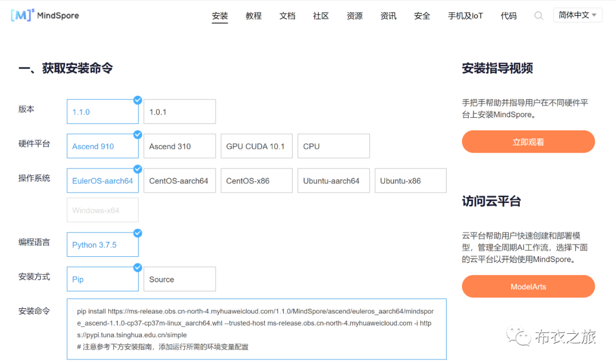Image resolution: width=616 pixels, height=364 pixels.
Task: Open the 资讯 menu item
Action: (388, 16)
